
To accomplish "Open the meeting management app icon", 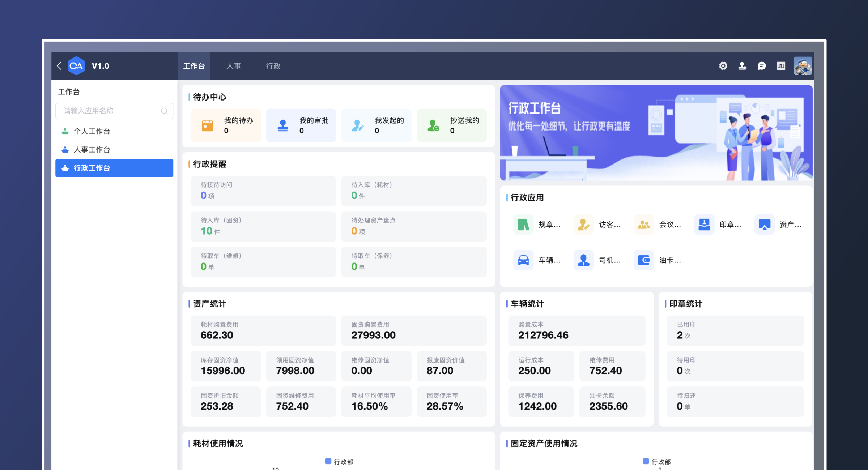I will [644, 225].
